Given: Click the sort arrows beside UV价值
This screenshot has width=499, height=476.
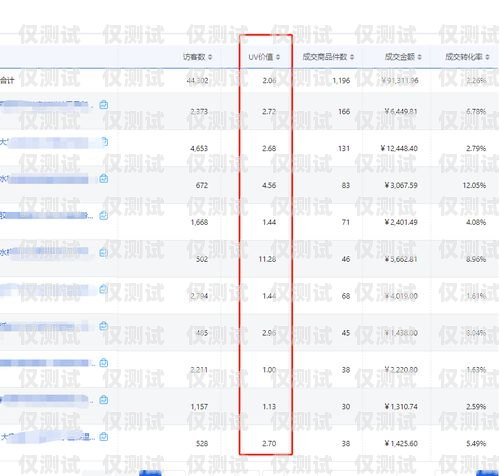Looking at the screenshot, I should pos(278,57).
